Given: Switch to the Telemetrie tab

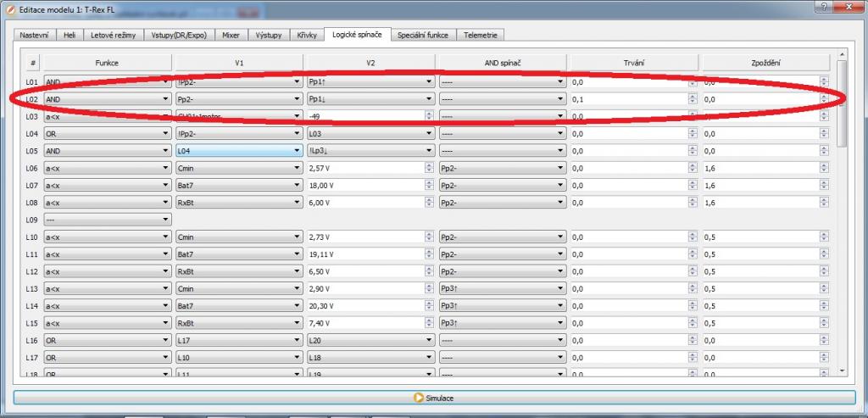Looking at the screenshot, I should pos(481,36).
